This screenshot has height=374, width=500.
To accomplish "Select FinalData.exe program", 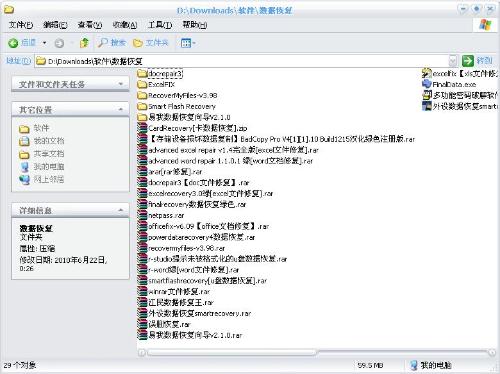I will tap(449, 84).
